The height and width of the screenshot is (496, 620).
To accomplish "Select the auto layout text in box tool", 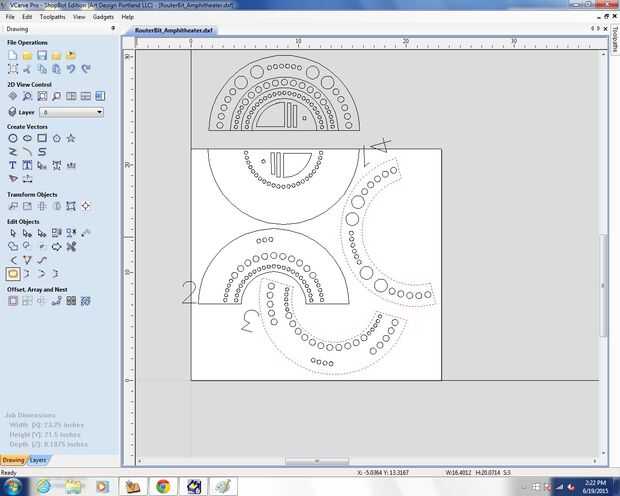I will tap(27, 165).
